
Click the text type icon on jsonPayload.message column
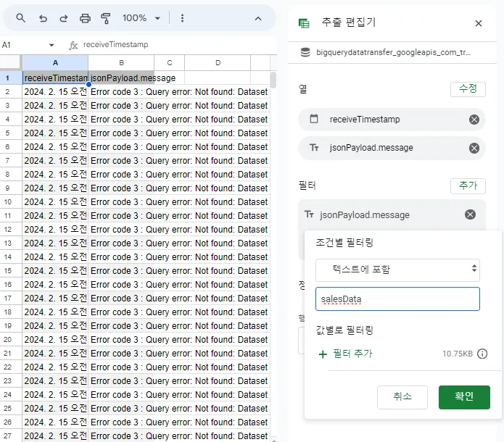(x=314, y=148)
